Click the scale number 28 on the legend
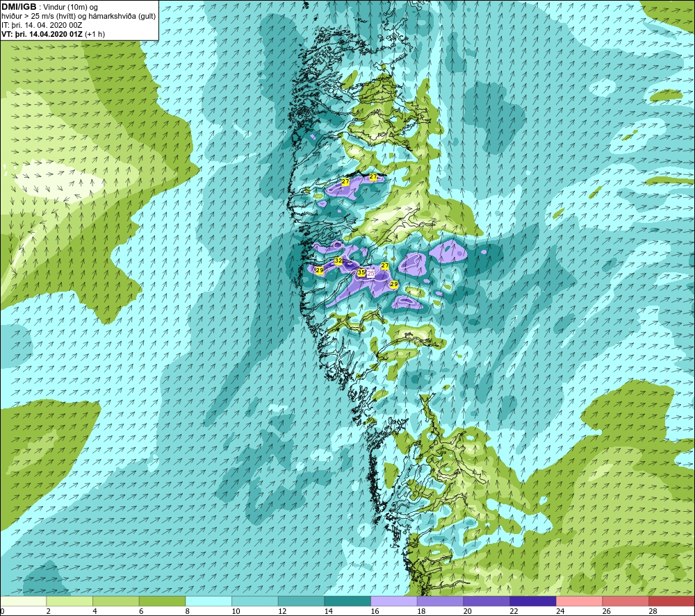Screen dimensions: 695x616 [653, 611]
